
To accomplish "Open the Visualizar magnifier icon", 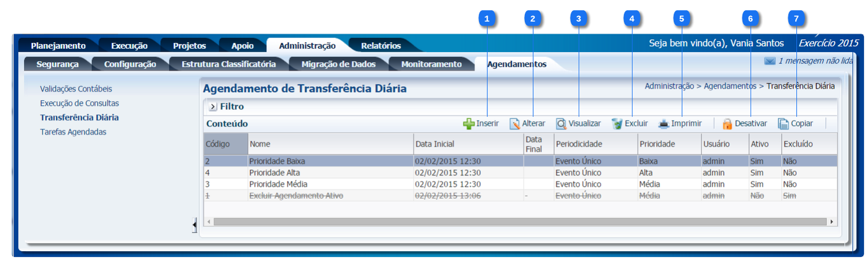I will [561, 124].
